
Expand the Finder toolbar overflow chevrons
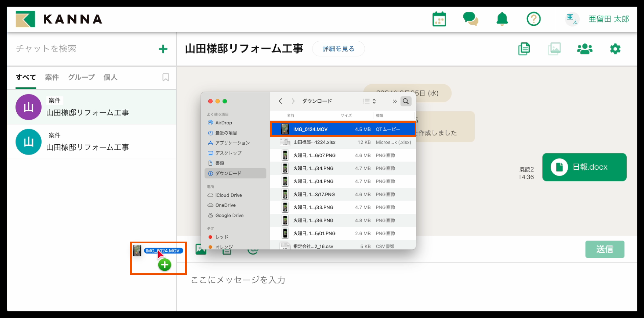[x=394, y=101]
